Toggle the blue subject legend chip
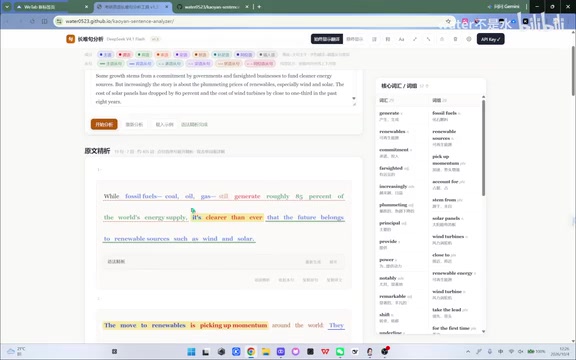Viewport: 576px width, 360px height. coord(106,55)
